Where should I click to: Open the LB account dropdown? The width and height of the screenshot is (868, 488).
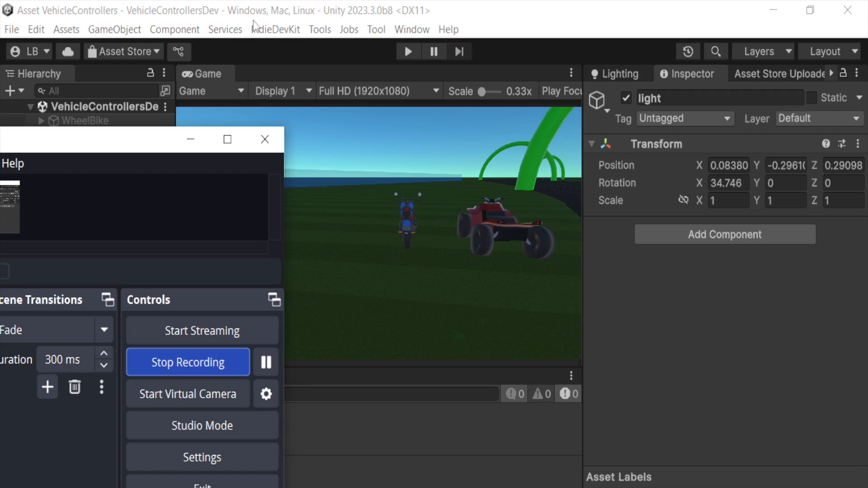[x=29, y=52]
